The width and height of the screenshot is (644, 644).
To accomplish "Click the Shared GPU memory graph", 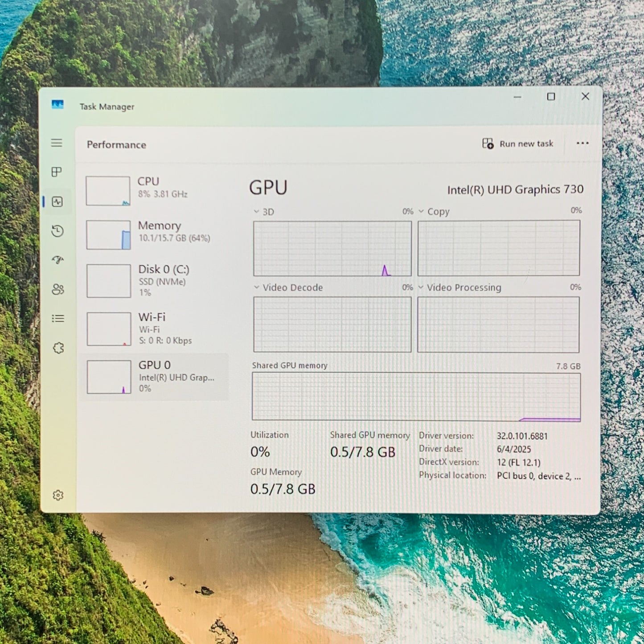I will click(416, 397).
